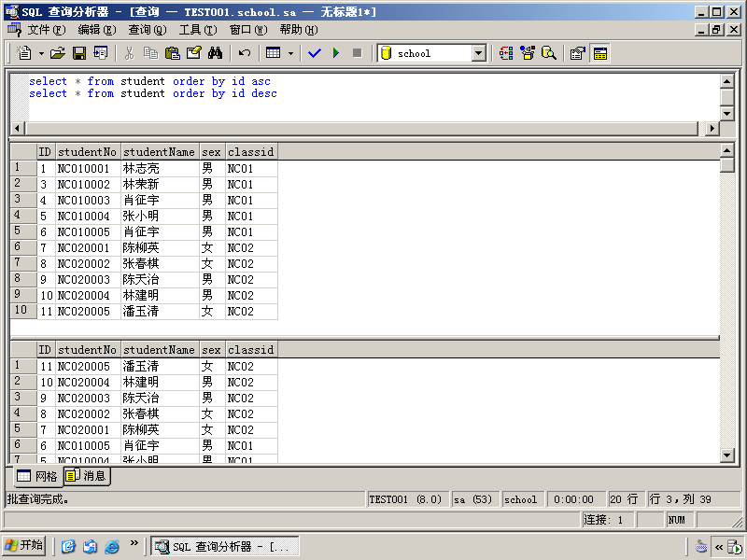Screen dimensions: 747x560
Task: Click the 'desc' query line in editor
Action: coord(153,93)
